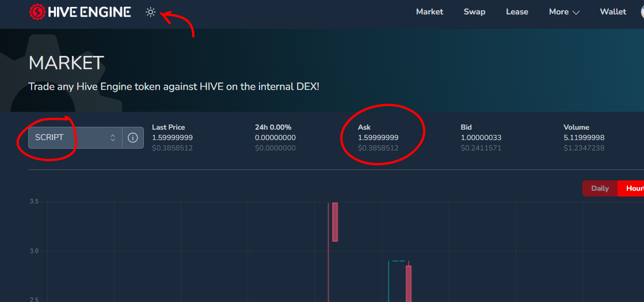Select Bid dollar value $0.2411571
The image size is (644, 302).
[x=481, y=148]
